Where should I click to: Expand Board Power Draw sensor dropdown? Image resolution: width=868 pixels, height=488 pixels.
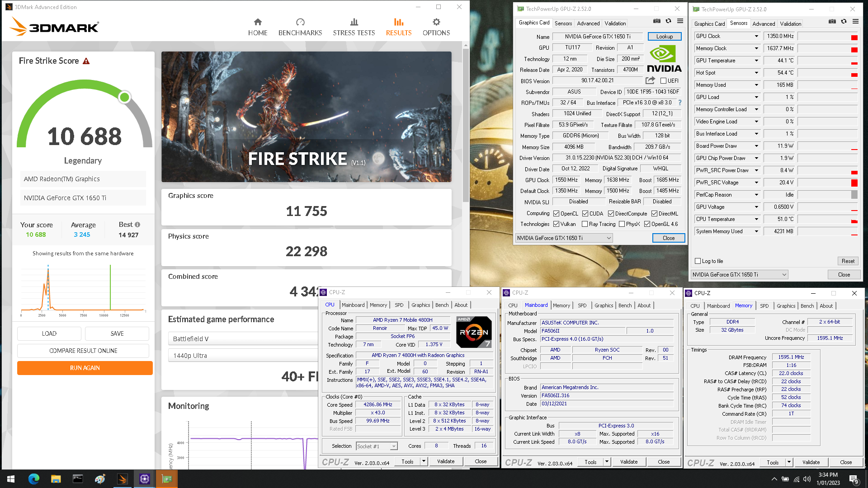point(756,146)
